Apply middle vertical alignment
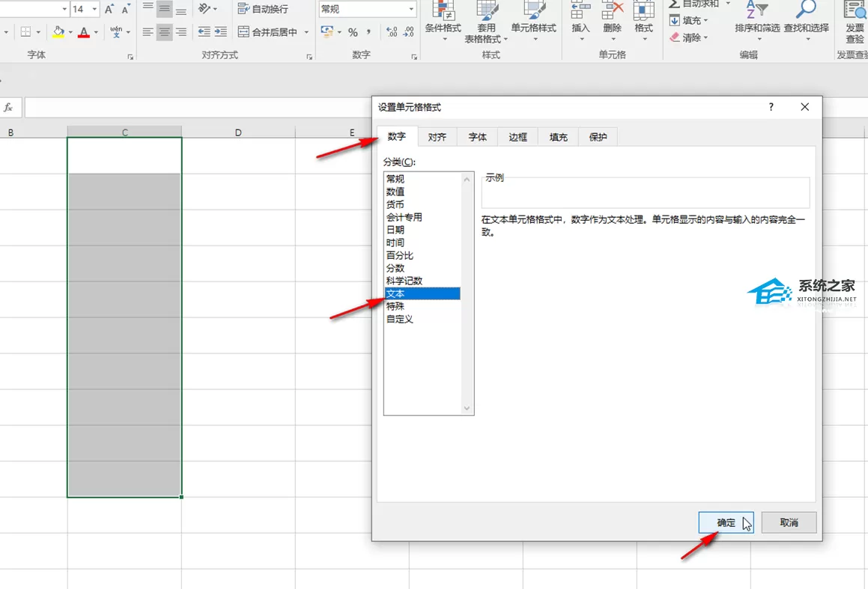868x589 pixels. click(165, 9)
